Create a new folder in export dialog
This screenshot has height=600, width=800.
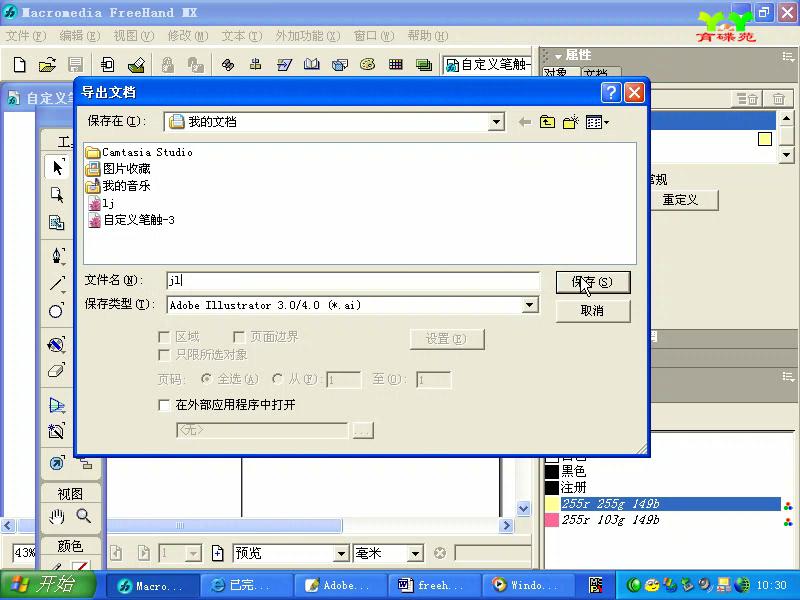pos(571,122)
